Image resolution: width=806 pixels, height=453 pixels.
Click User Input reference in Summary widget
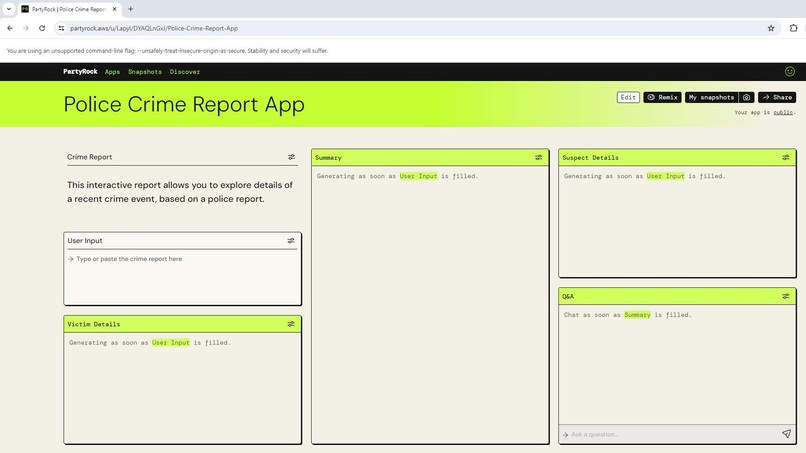point(418,176)
